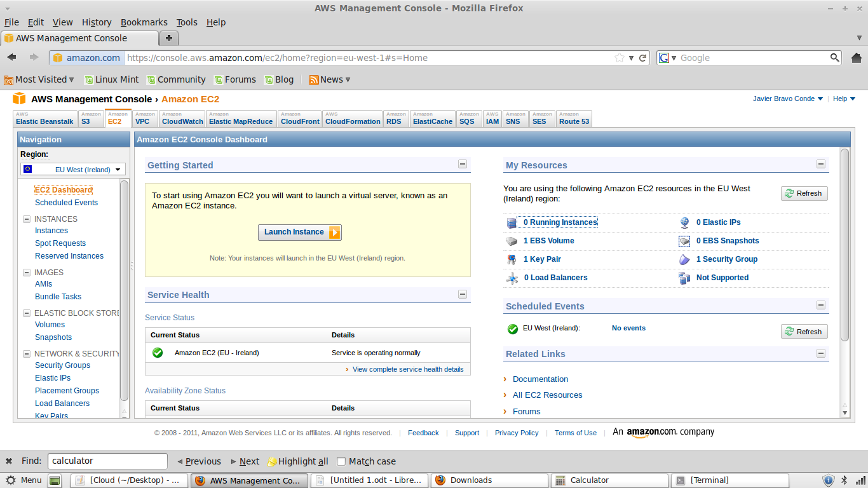868x488 pixels.
Task: Click the dashboard vertical scrollbar
Action: (x=844, y=245)
